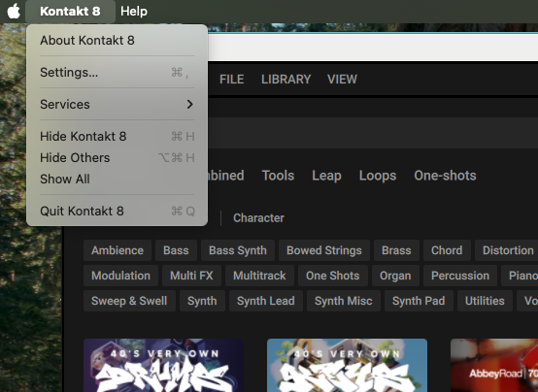Filter by the Synth Lead tag
538x392 pixels.
point(266,301)
